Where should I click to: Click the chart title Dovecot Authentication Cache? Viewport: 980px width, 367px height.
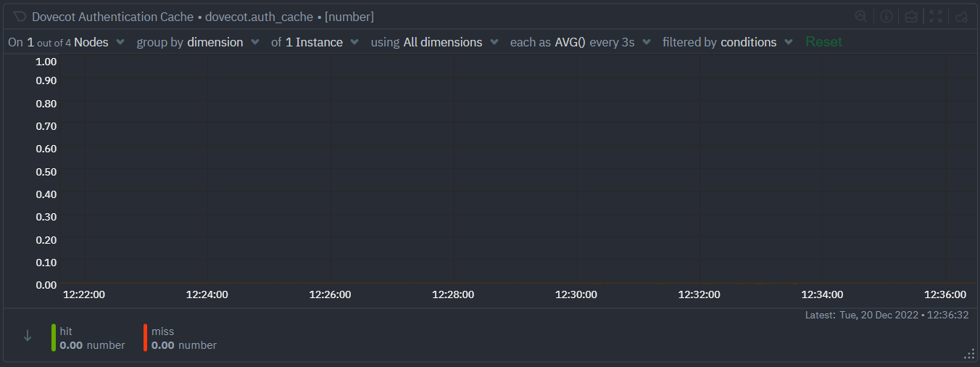tap(112, 17)
